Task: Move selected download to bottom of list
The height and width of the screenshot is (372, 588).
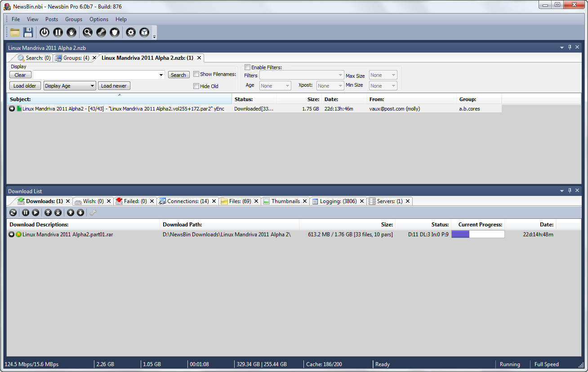Action: click(x=58, y=213)
